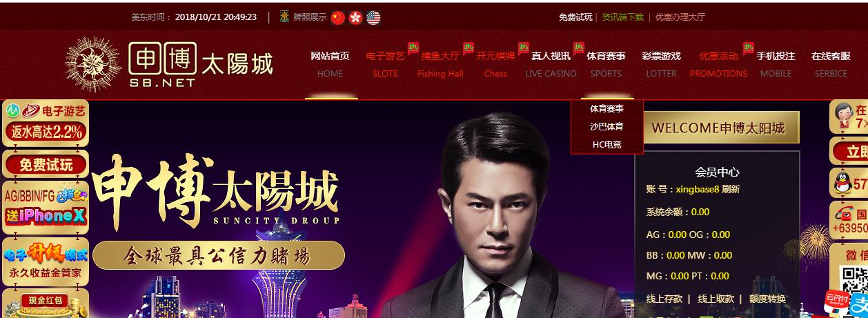The width and height of the screenshot is (868, 318).
Task: Open the QQ penguin contact icon
Action: (x=842, y=183)
